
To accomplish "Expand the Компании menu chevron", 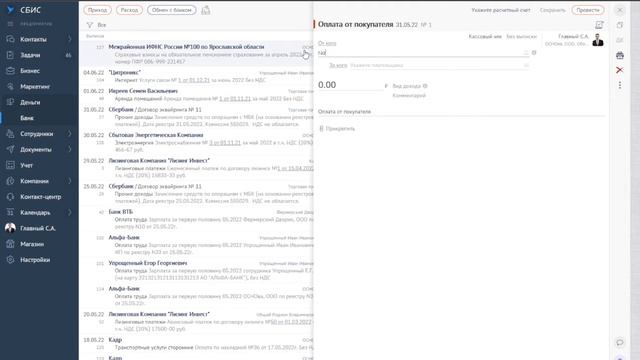I will tap(70, 181).
